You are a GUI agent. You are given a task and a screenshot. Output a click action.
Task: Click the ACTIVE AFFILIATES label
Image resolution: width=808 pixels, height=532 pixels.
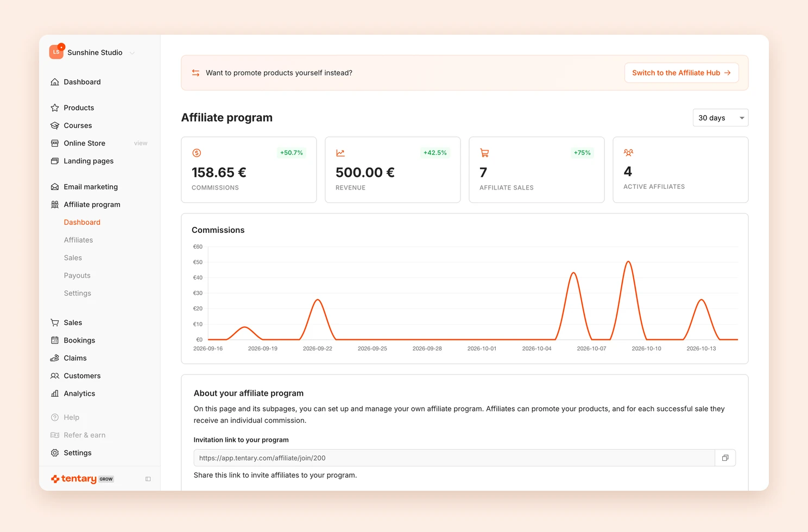tap(654, 187)
